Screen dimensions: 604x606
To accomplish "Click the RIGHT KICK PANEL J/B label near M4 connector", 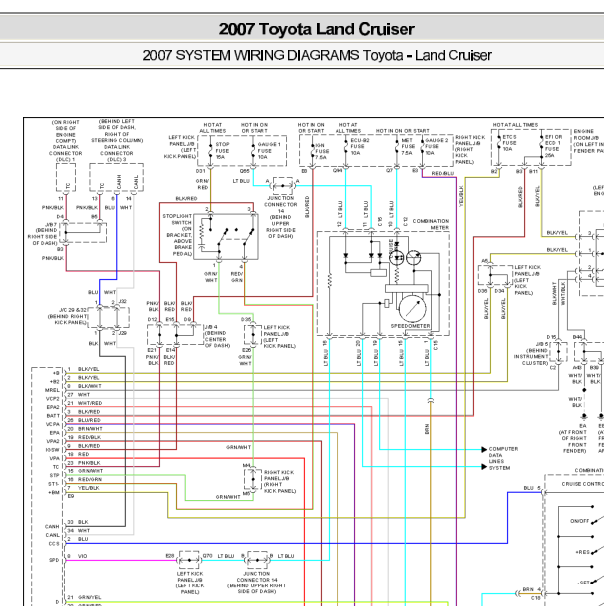I will [x=280, y=482].
